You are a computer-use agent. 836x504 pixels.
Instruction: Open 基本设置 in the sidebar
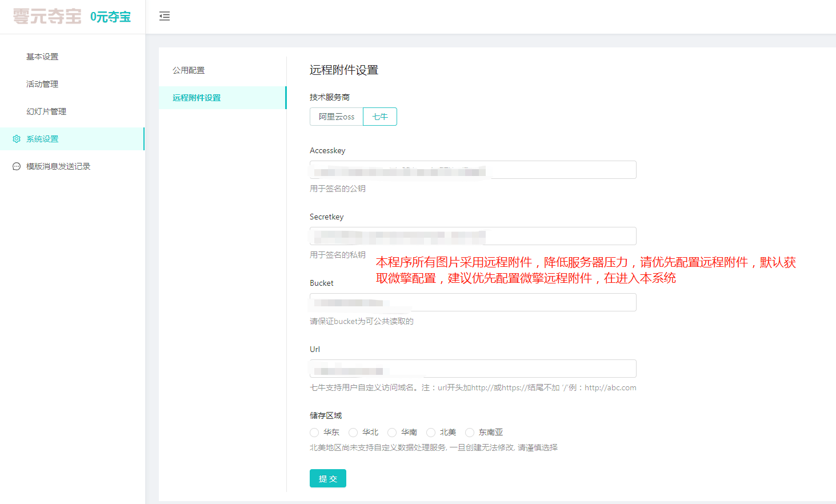coord(42,57)
